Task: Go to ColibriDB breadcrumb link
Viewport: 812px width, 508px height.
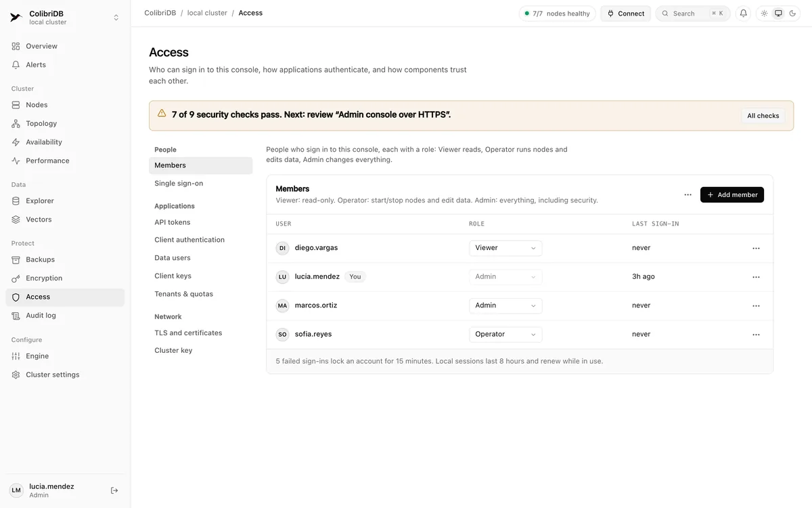Action: click(160, 13)
